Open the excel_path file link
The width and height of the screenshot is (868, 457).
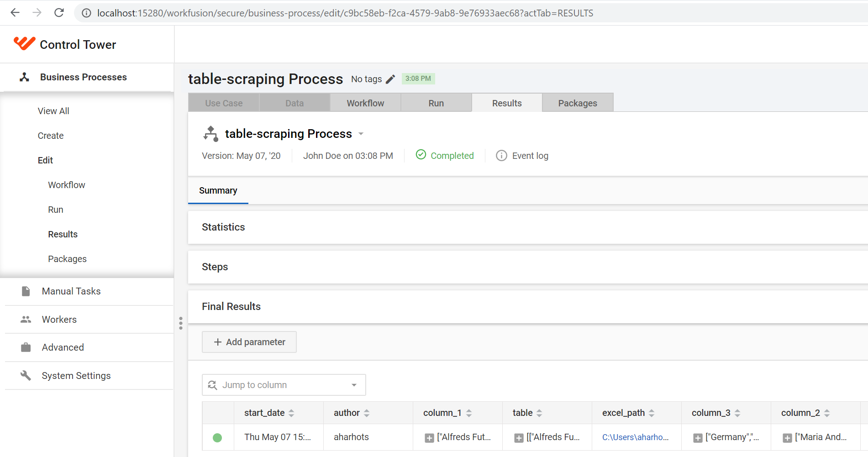coord(635,437)
